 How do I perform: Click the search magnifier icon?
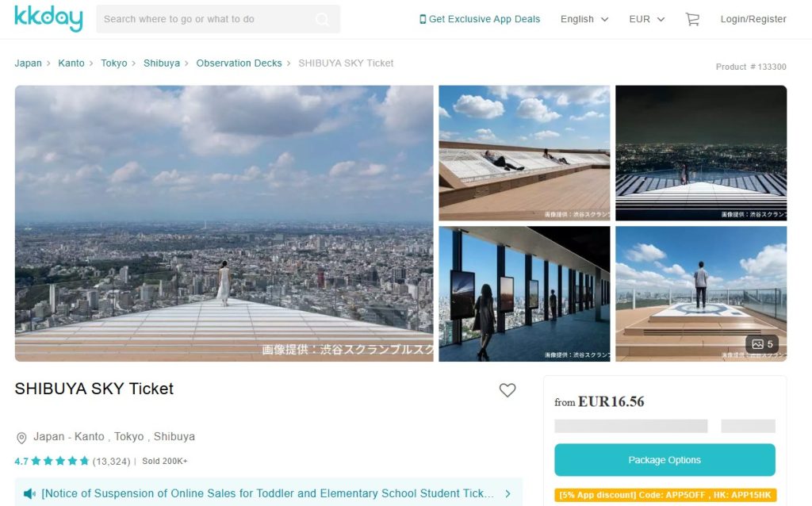pos(322,19)
